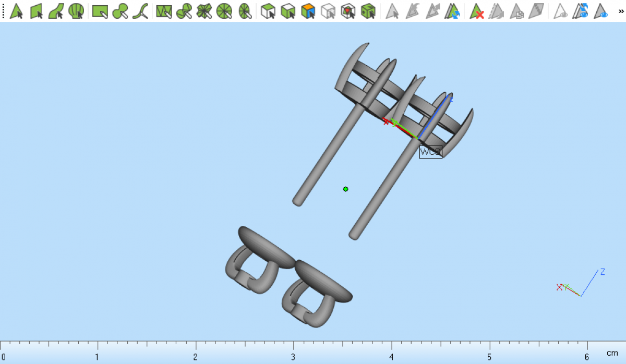Select the curve paint tool
626x364 pixels.
pyautogui.click(x=140, y=11)
